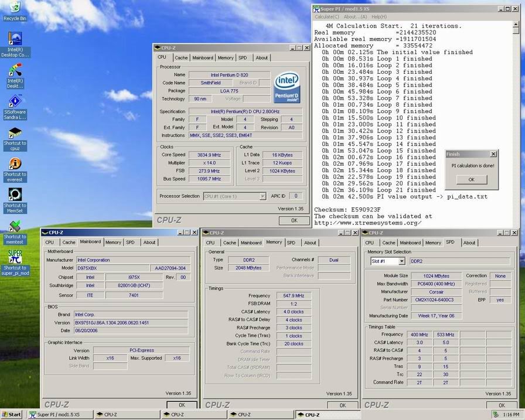The width and height of the screenshot is (525, 420).
Task: Confirm the PI calculation is done dialog
Action: [x=471, y=180]
